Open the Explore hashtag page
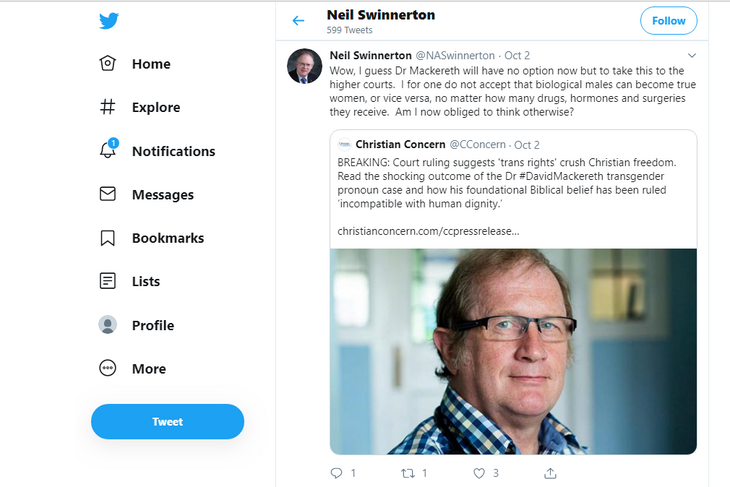 coord(108,107)
